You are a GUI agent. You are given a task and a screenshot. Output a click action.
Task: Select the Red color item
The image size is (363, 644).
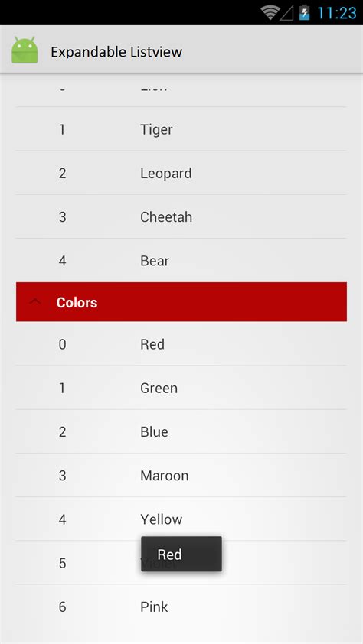pos(181,343)
